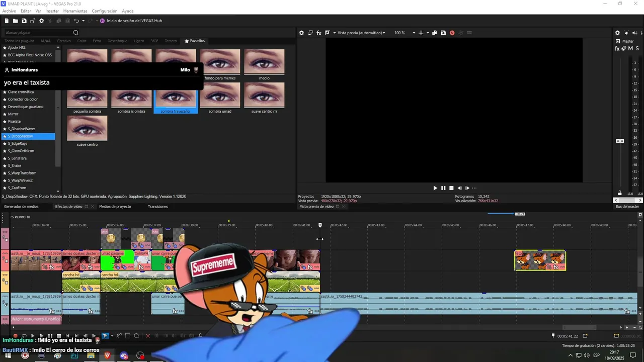Click the New project icon
644x362 pixels.
7,21
